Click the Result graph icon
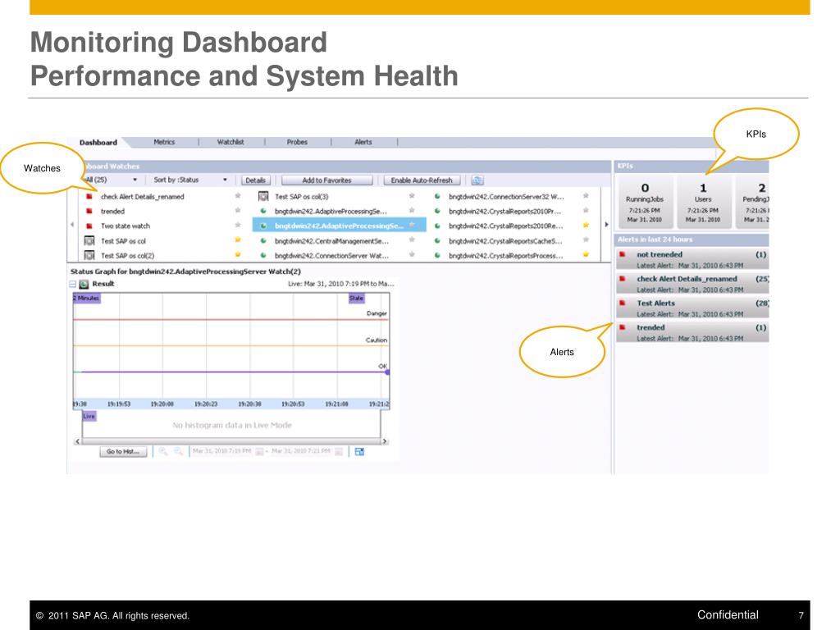Screen dimensions: 840x630 pyautogui.click(x=84, y=284)
